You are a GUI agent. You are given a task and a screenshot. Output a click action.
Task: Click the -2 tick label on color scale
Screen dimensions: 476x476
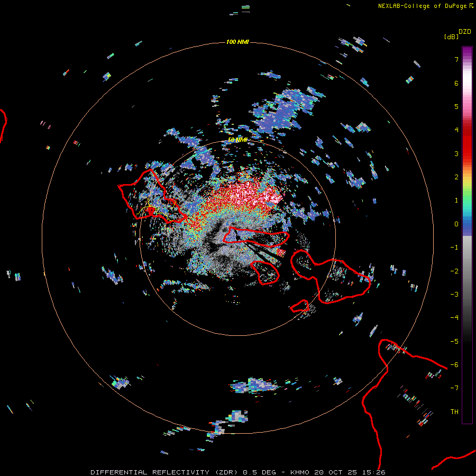[454, 271]
